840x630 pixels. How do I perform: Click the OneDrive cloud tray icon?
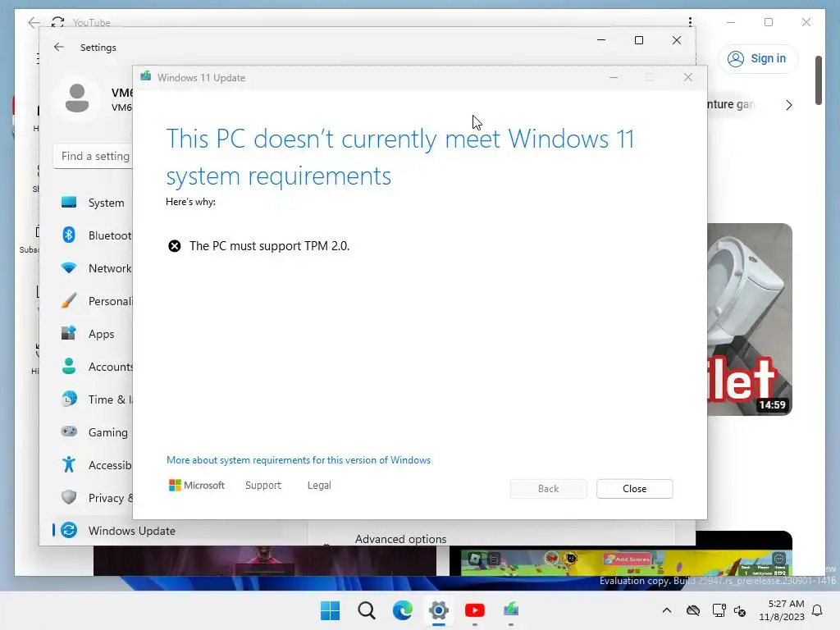pos(692,610)
